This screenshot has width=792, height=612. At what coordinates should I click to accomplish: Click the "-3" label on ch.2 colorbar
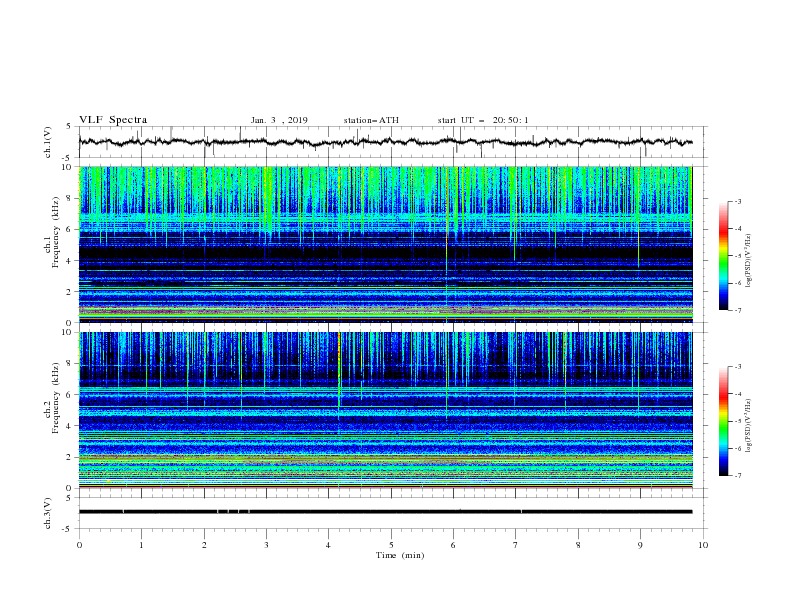737,367
